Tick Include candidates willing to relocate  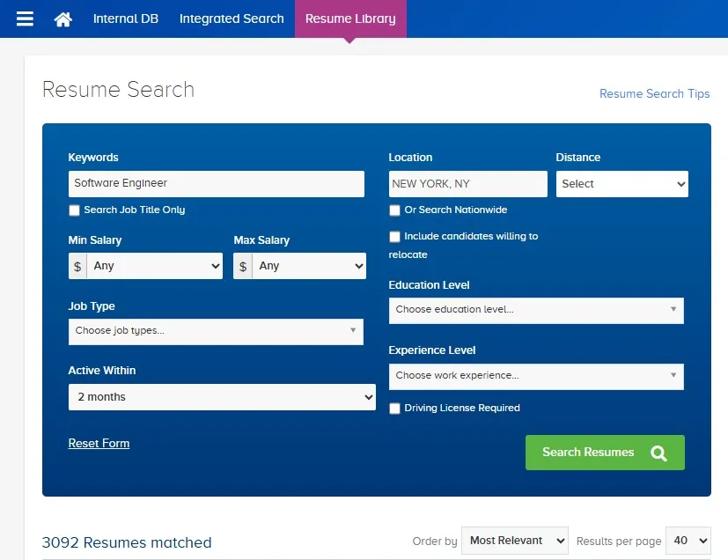tap(394, 237)
